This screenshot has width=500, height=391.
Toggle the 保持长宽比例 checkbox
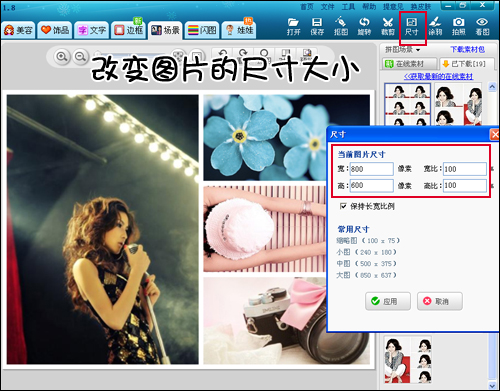[x=343, y=206]
